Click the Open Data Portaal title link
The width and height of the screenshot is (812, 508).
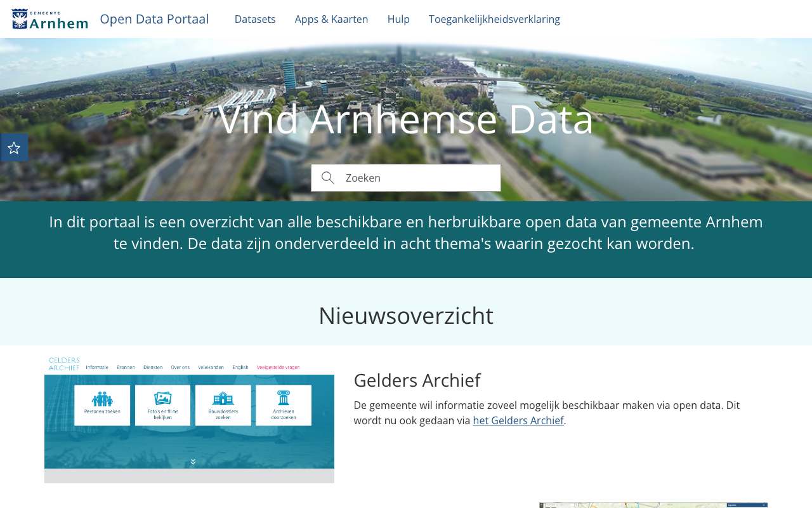154,19
